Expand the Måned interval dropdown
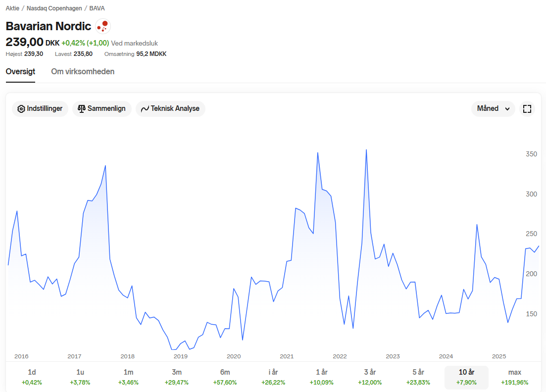546x392 pixels. 493,108
